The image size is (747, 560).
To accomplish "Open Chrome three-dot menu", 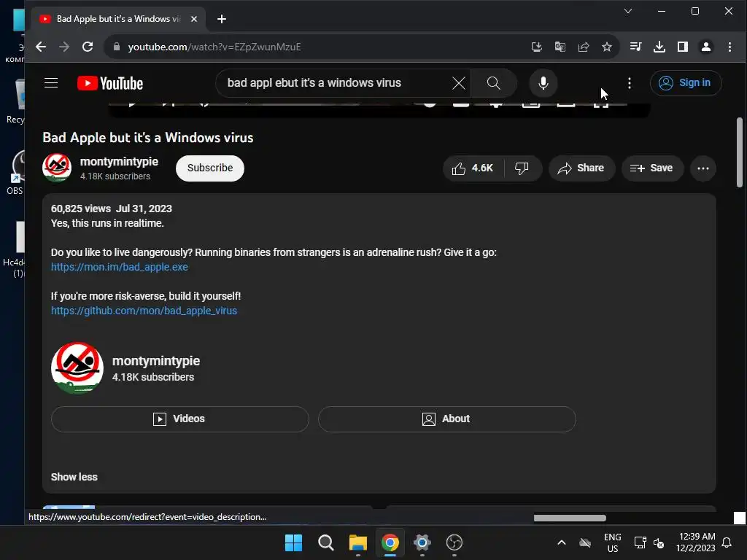I will [729, 47].
